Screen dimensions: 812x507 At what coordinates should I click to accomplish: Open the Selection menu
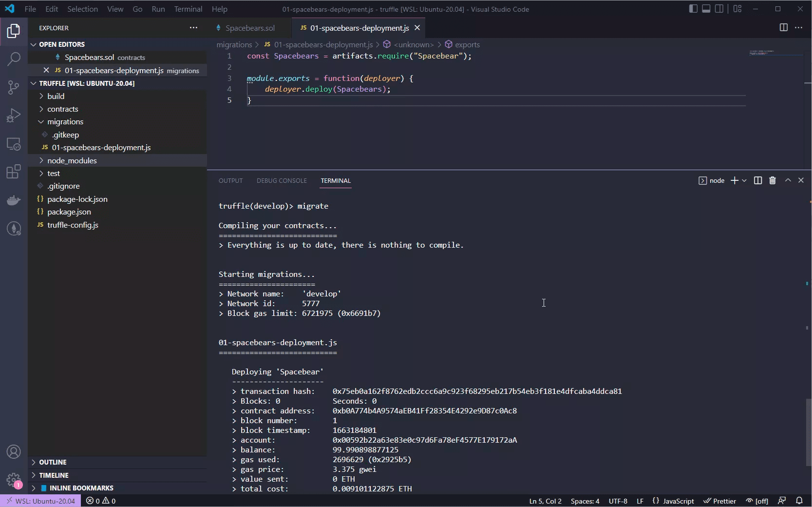82,9
